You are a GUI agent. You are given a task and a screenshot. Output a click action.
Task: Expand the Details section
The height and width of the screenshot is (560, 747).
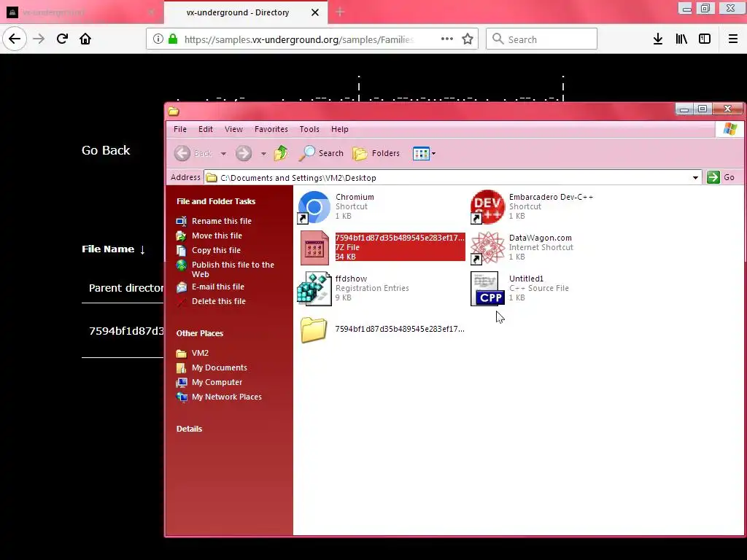[189, 429]
